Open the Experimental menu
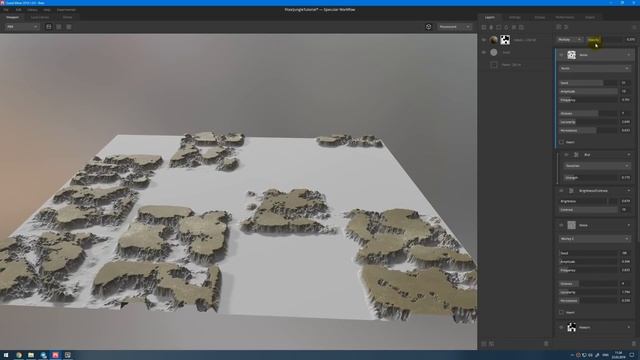The image size is (640, 360). (x=66, y=9)
